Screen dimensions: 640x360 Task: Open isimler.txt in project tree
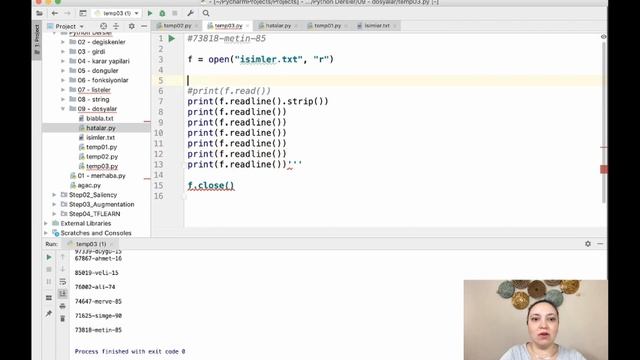click(100, 138)
